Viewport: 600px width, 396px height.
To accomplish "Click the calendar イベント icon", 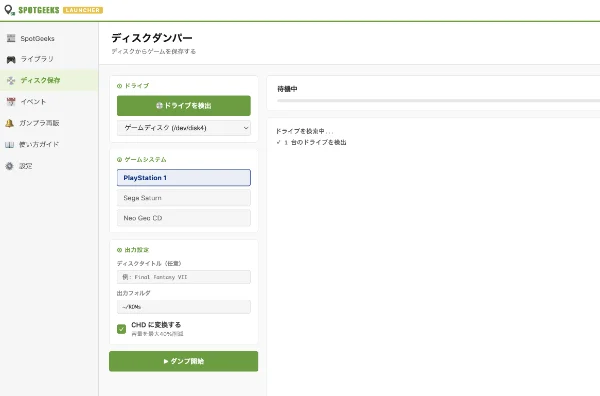I will click(11, 101).
